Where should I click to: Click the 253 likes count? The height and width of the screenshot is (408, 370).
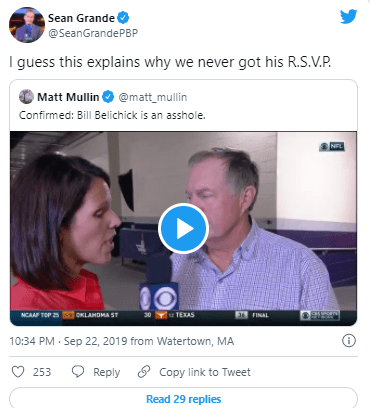(x=42, y=372)
